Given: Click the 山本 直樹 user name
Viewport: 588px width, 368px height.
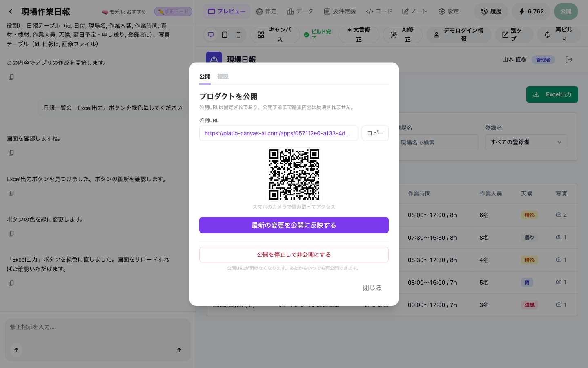Looking at the screenshot, I should 514,60.
